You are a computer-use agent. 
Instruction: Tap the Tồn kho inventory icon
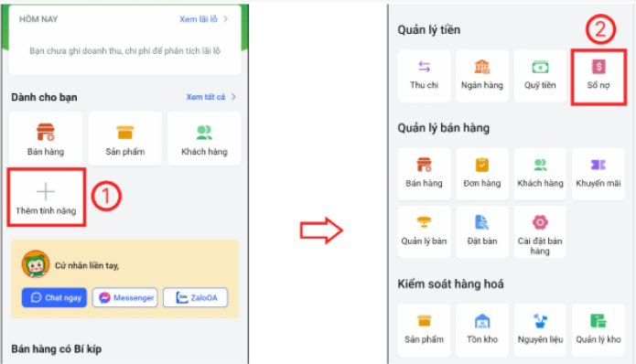click(x=482, y=330)
